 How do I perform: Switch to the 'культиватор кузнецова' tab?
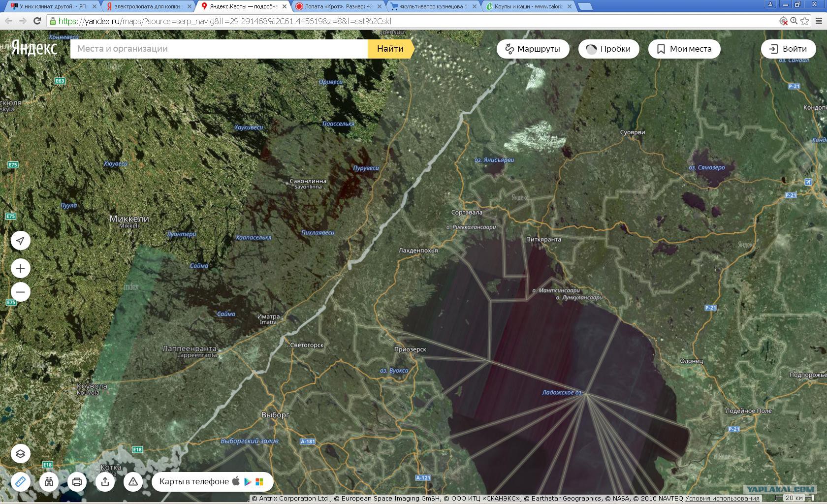pos(433,6)
